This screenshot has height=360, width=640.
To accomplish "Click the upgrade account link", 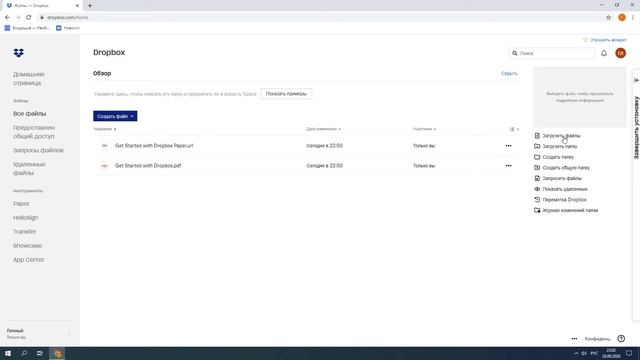I will tap(608, 40).
